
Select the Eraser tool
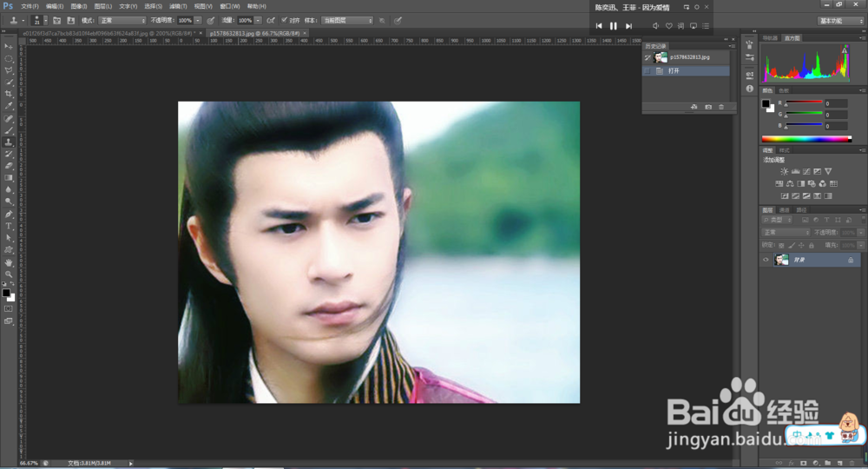click(9, 166)
